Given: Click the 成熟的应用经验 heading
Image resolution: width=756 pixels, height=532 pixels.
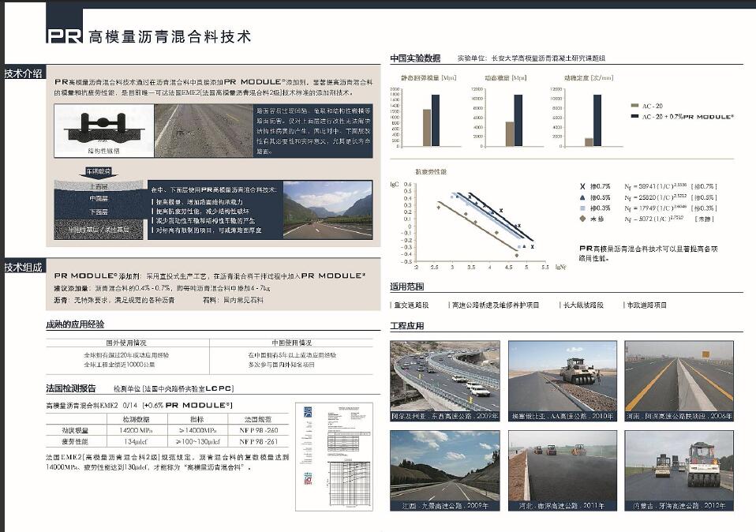Looking at the screenshot, I should (75, 324).
